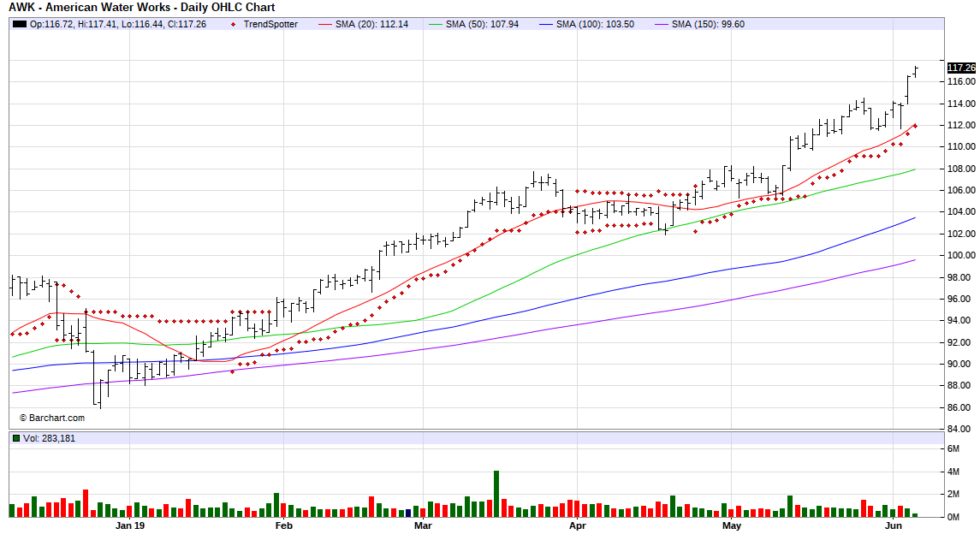Open the Barchart.com copyright link
980x552 pixels.
pyautogui.click(x=51, y=418)
